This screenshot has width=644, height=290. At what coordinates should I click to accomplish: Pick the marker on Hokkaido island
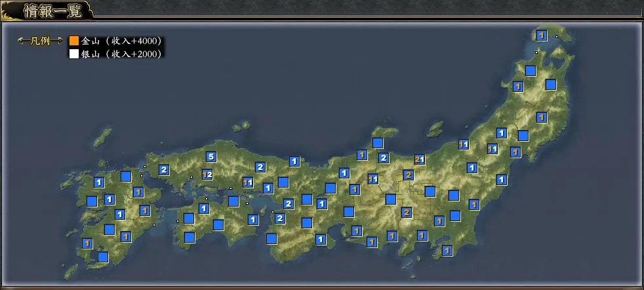[542, 35]
